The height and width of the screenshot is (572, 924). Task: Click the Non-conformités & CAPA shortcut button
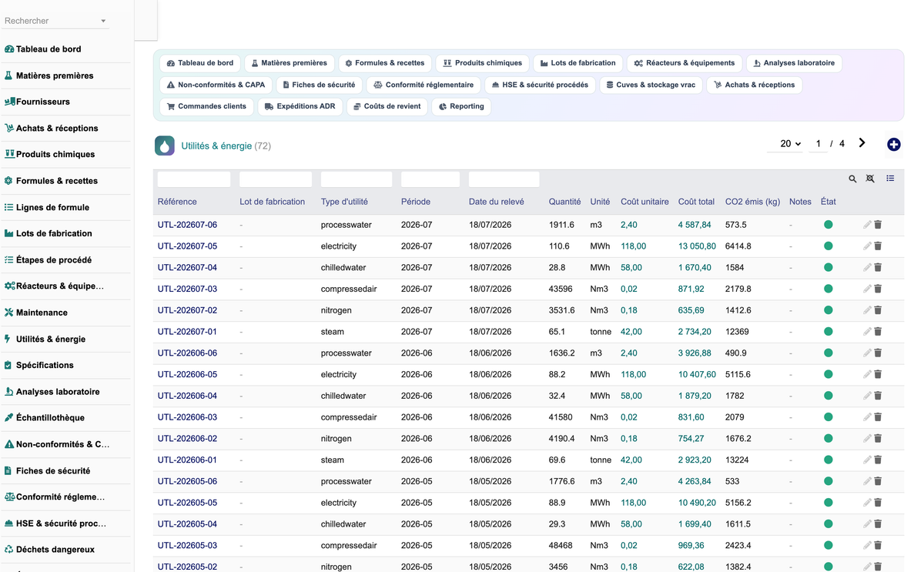click(216, 85)
